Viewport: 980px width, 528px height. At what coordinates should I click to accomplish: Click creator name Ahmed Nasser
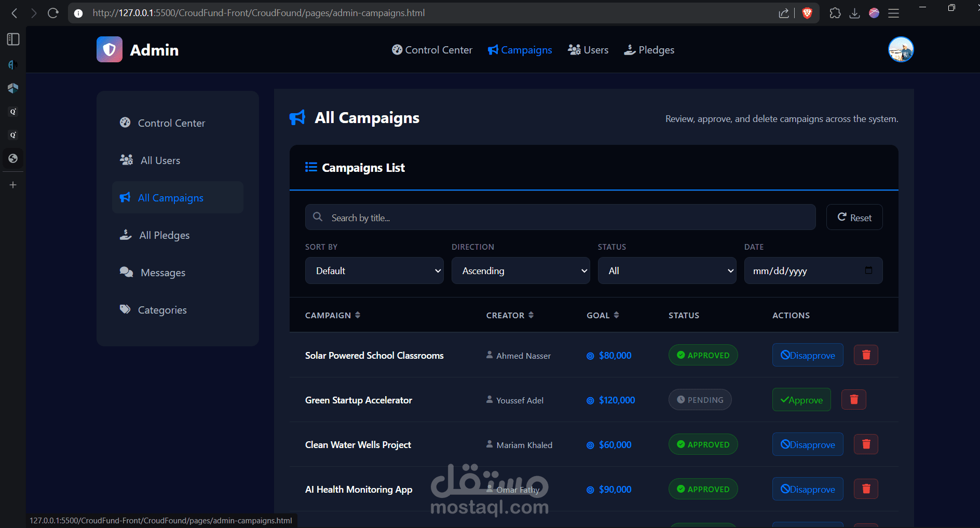coord(523,356)
